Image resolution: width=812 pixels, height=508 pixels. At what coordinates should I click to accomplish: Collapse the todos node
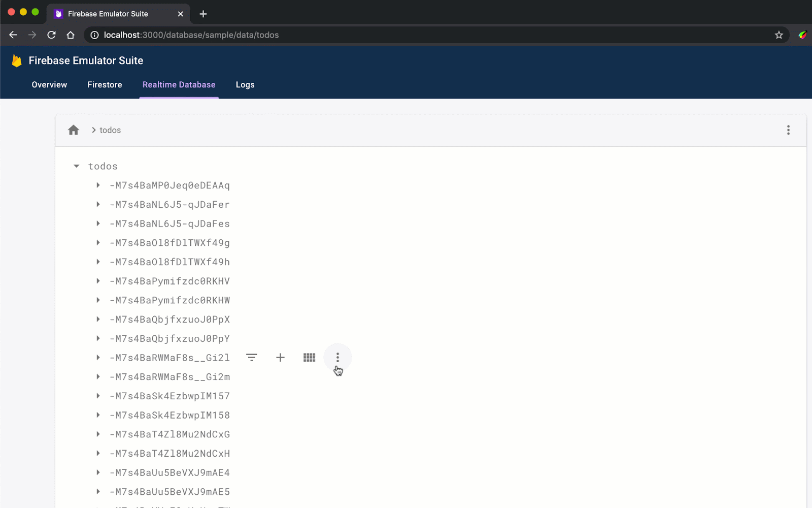tap(77, 166)
